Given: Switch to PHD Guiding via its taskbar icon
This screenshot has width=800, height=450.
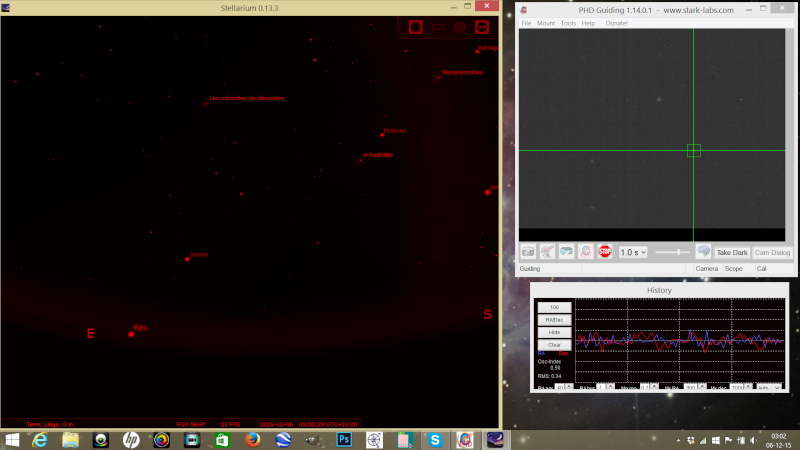Looking at the screenshot, I should 465,440.
